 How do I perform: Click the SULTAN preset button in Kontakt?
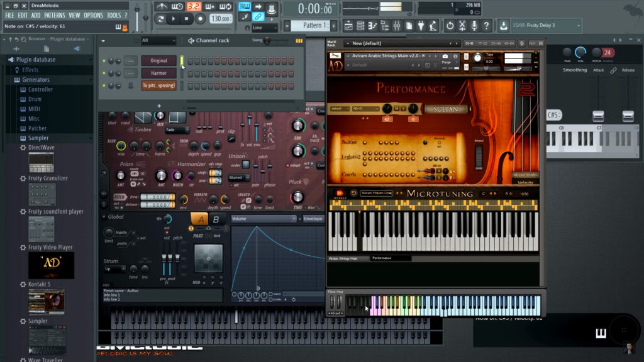click(446, 109)
